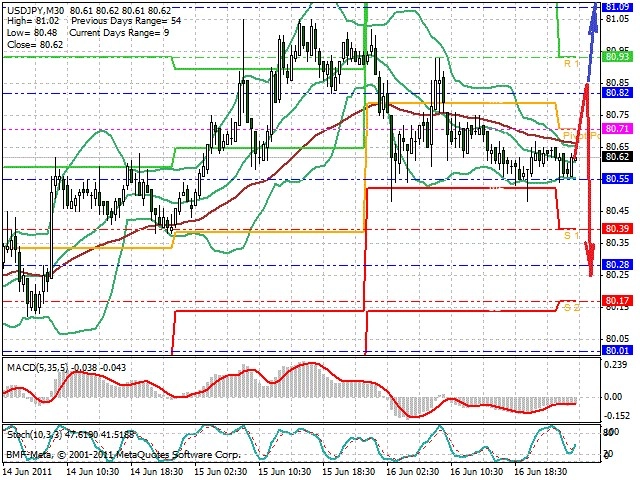Viewport: 640px width, 480px height.
Task: Click the S 1 support label
Action: pyautogui.click(x=571, y=236)
